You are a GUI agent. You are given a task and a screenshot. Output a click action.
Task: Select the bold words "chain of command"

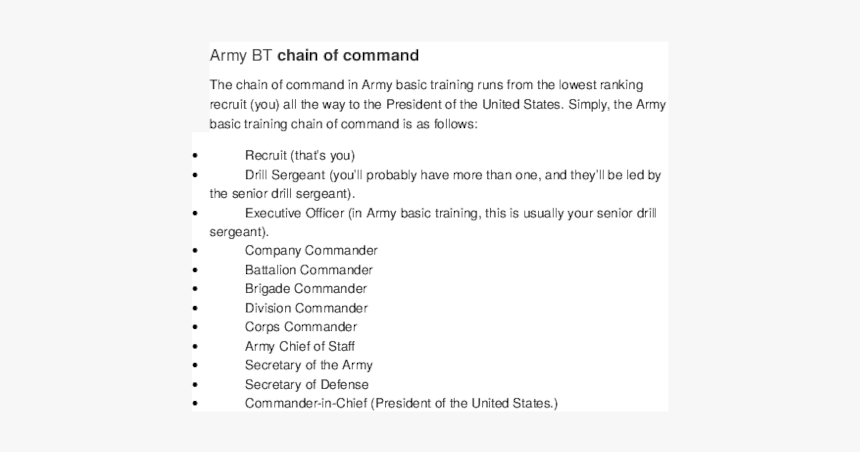(348, 56)
